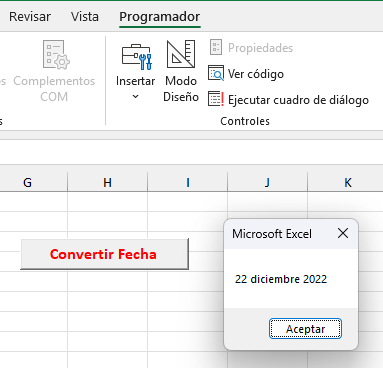Select column K header
This screenshot has height=368, width=383.
click(x=345, y=182)
